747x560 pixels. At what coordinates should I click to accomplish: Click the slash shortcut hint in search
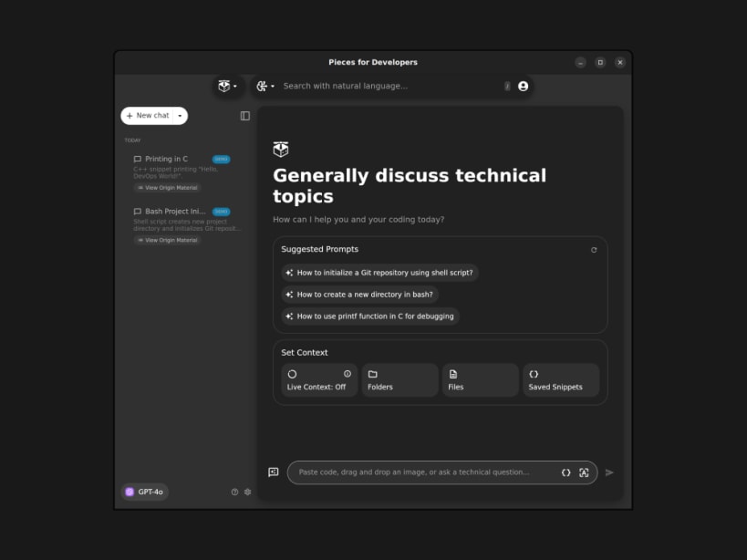(x=507, y=87)
